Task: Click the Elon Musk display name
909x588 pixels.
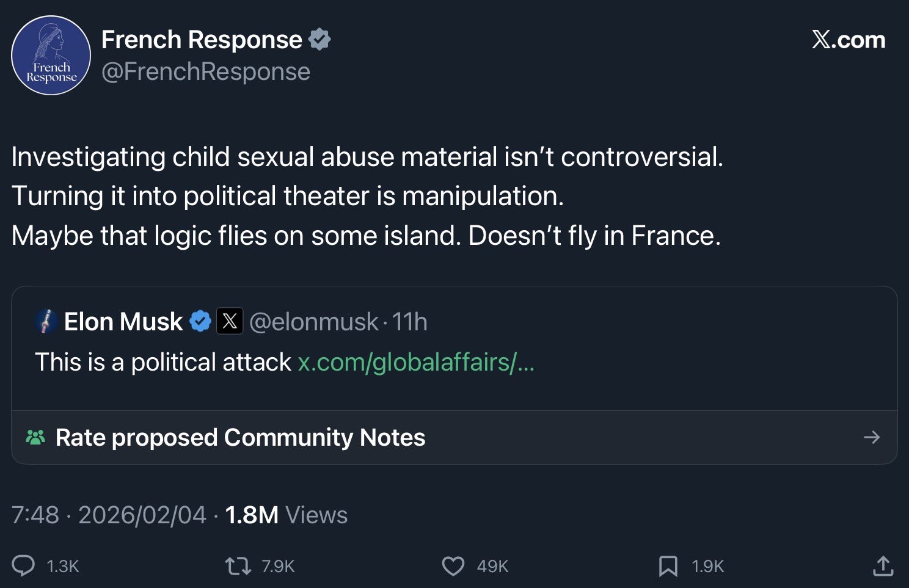Action: 123,322
